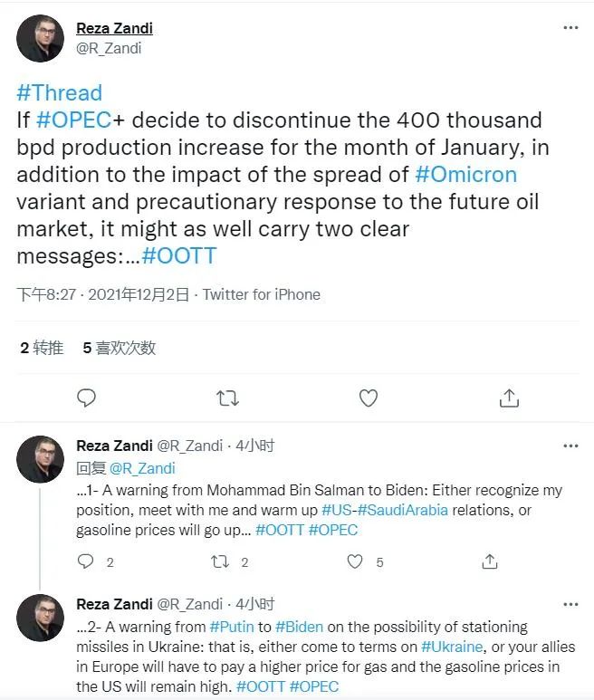Open more options on Putin reply tweet

coord(570,604)
